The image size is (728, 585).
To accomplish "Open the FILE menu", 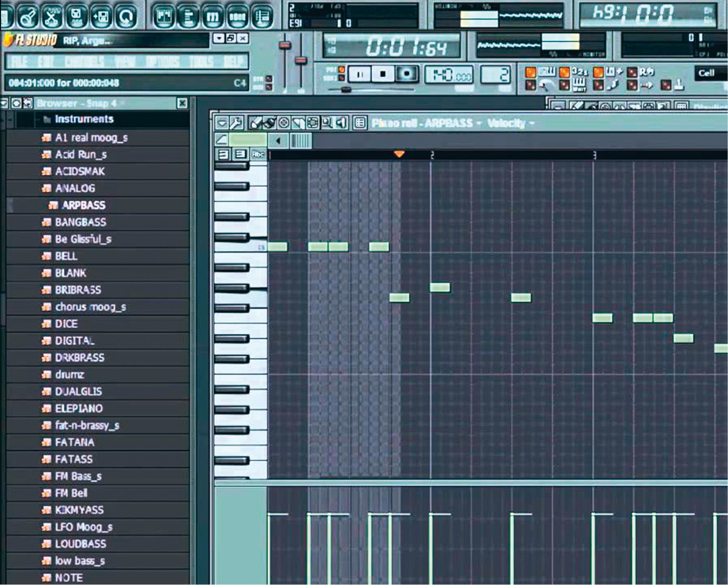I will pos(20,62).
